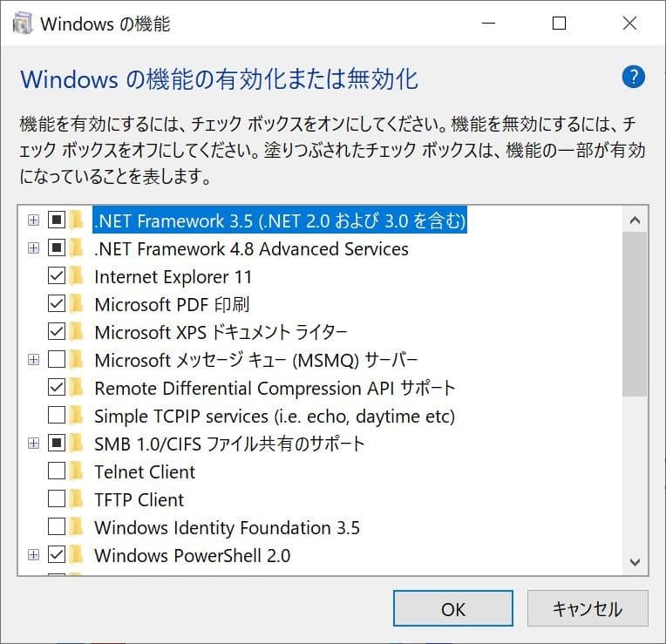
Task: Click folder icon beside Microsoft PDF 印刷
Action: click(78, 305)
